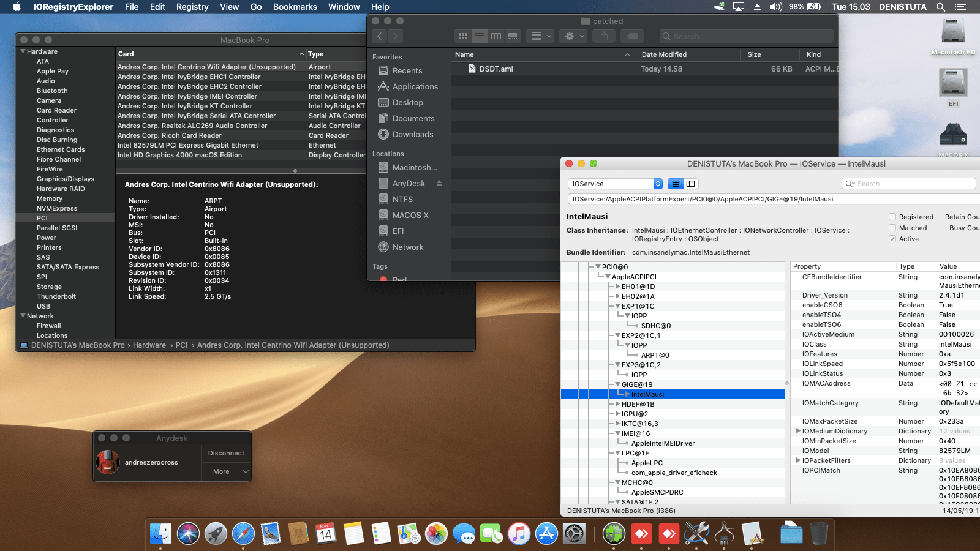Screen dimensions: 980x551
Task: Select Graphics/Displays in System Information sidebar
Action: coord(66,179)
